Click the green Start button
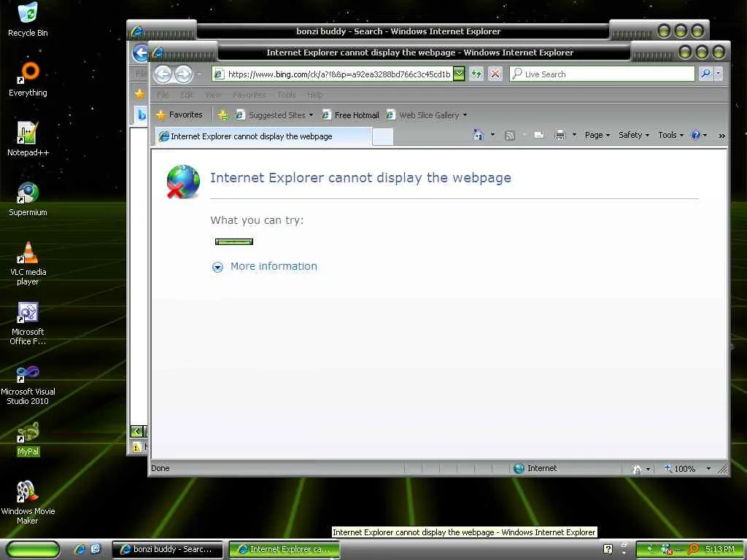747x560 pixels. 34,550
